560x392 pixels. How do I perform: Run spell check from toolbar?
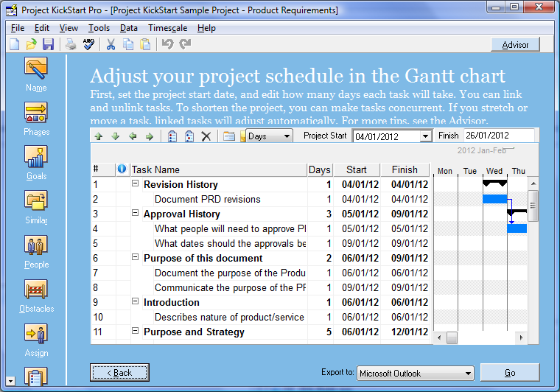89,44
